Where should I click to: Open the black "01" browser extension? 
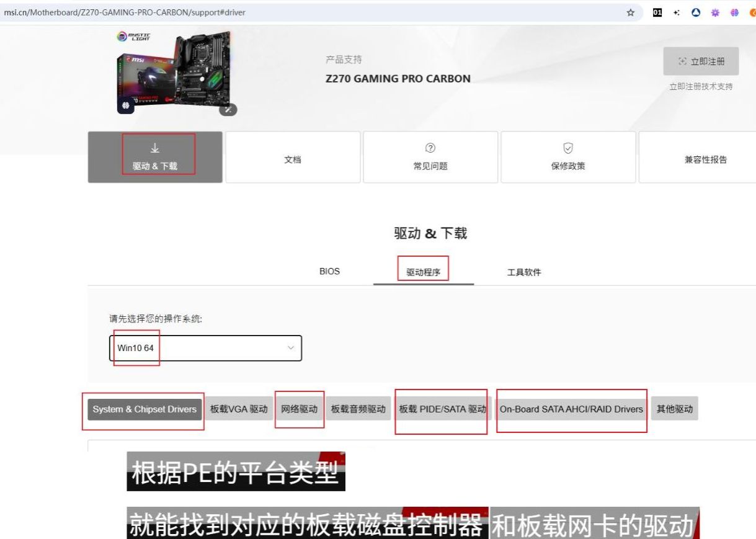coord(657,12)
